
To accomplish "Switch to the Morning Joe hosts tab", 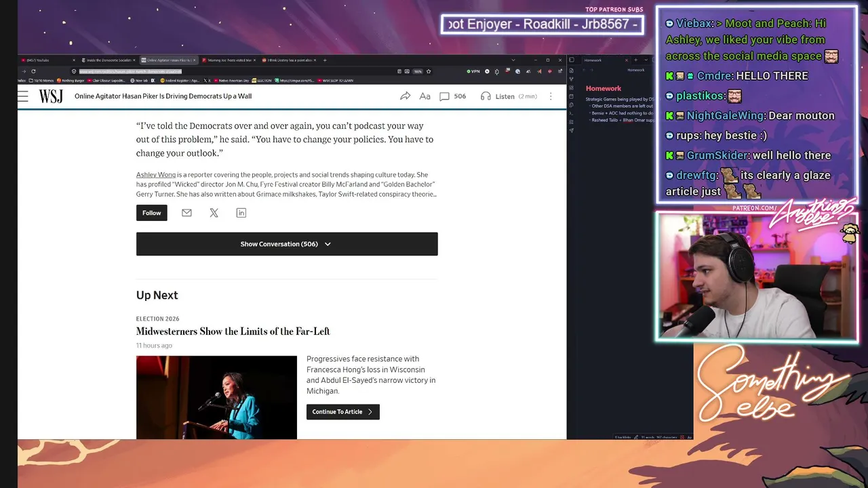I will pyautogui.click(x=229, y=60).
